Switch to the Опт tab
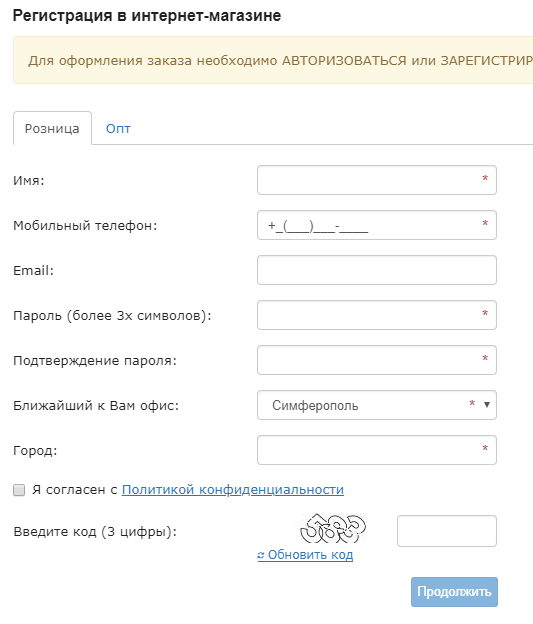533x624 pixels. pos(118,129)
